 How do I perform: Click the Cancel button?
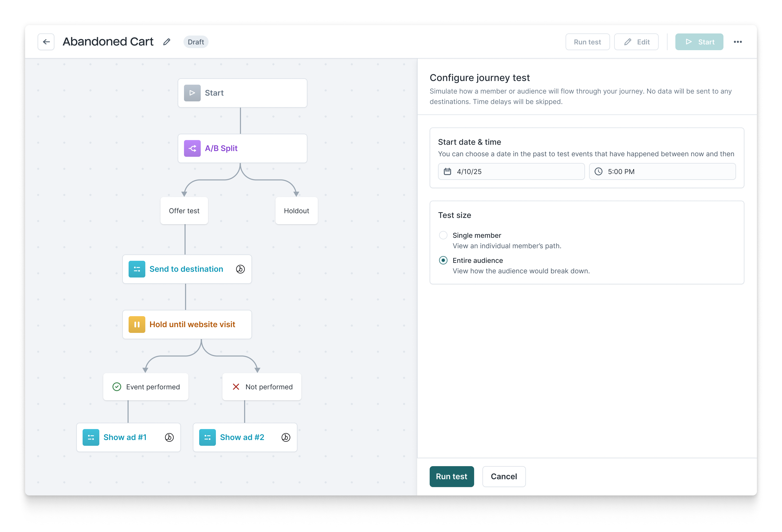pyautogui.click(x=503, y=476)
